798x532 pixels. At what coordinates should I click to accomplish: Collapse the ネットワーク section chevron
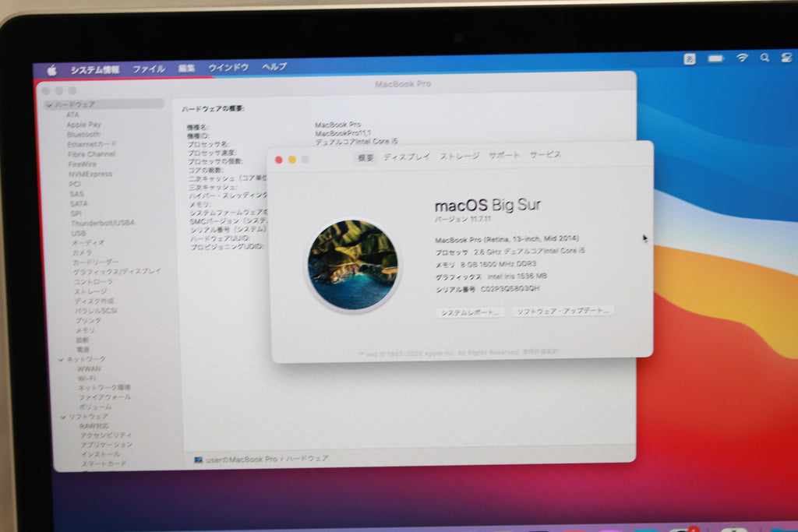click(x=61, y=360)
